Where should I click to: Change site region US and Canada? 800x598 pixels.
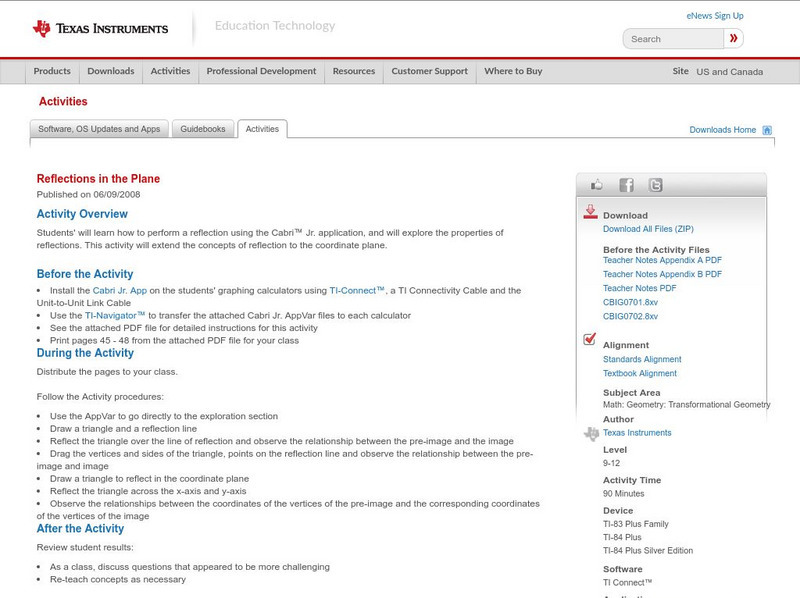coord(730,72)
